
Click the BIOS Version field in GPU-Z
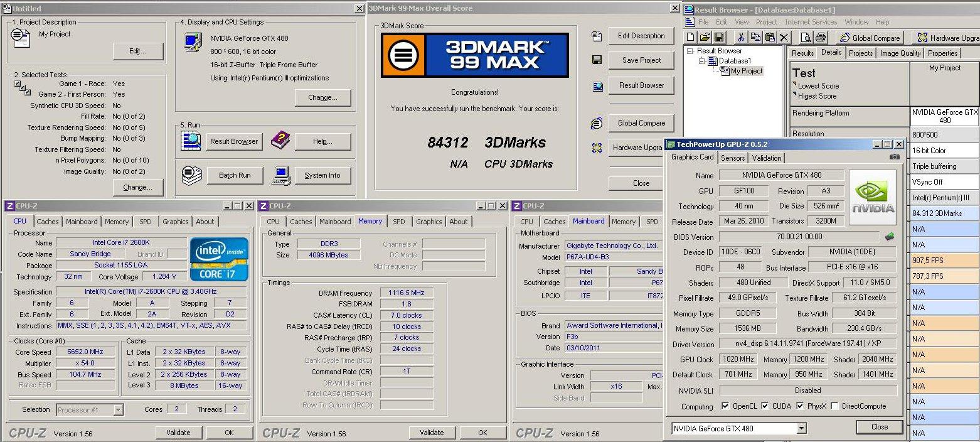(x=799, y=237)
